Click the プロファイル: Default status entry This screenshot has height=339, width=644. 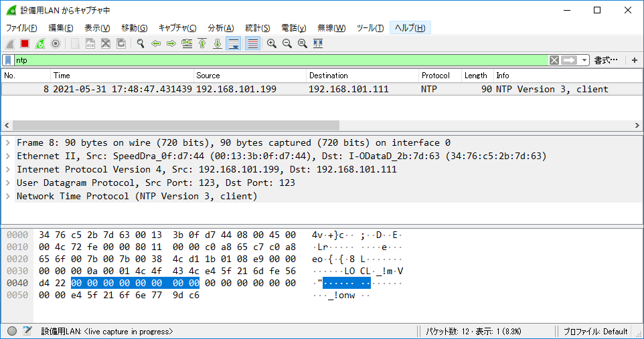coord(595,332)
